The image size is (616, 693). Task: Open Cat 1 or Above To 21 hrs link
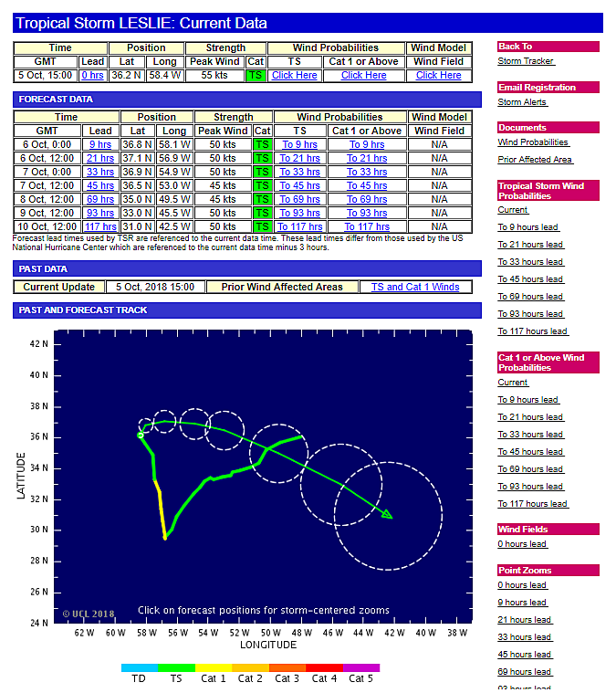pyautogui.click(x=367, y=158)
